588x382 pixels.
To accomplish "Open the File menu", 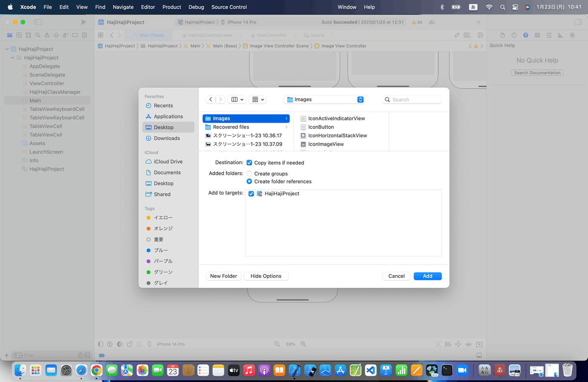I will click(x=48, y=7).
